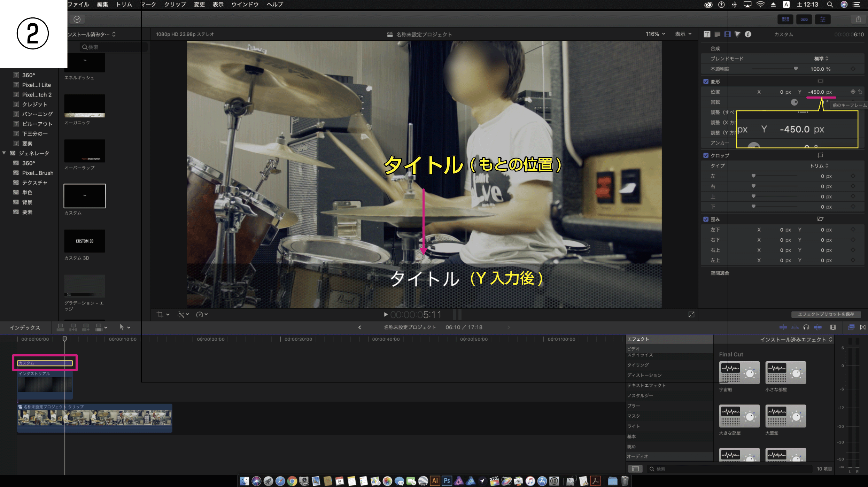
Task: Toggle the 歪み distort checkbox
Action: (x=706, y=219)
